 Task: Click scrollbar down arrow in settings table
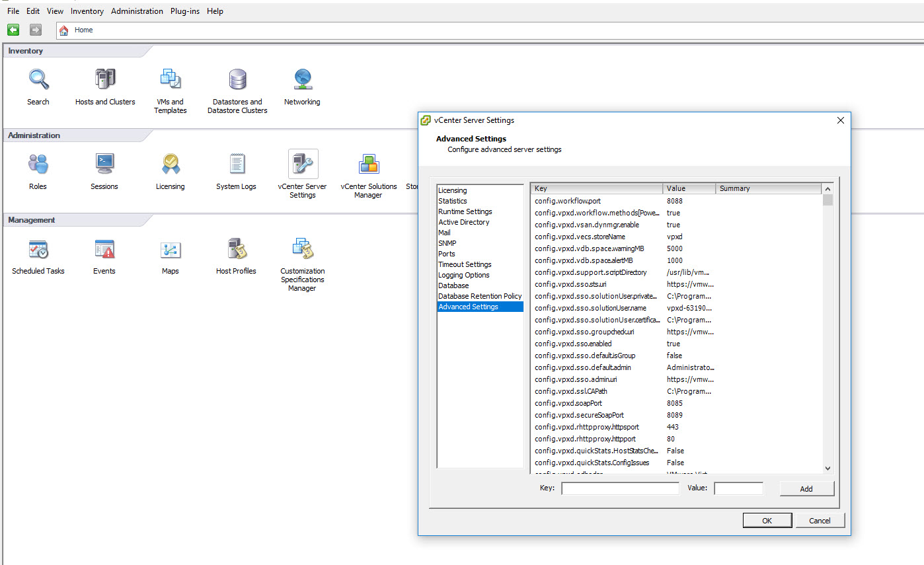pos(828,468)
